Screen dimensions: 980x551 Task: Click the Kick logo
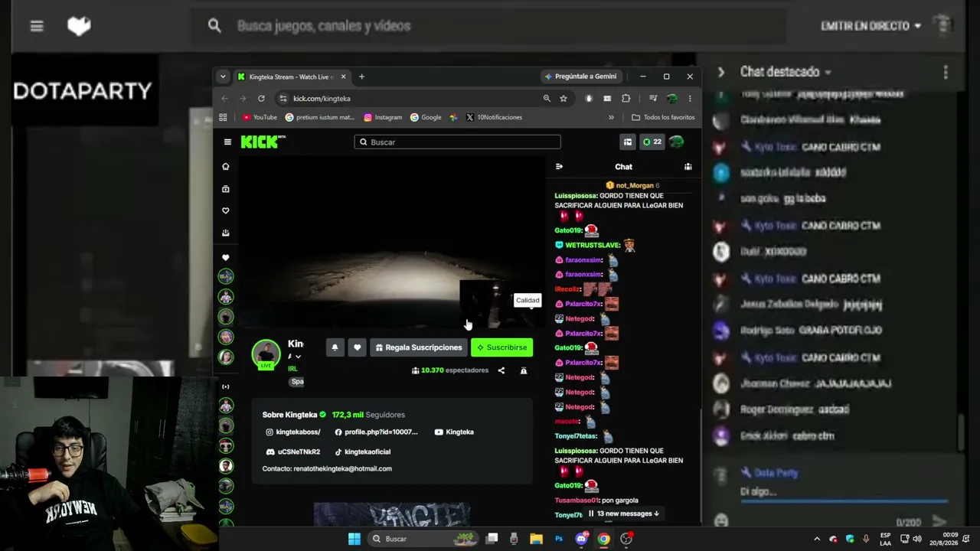263,142
